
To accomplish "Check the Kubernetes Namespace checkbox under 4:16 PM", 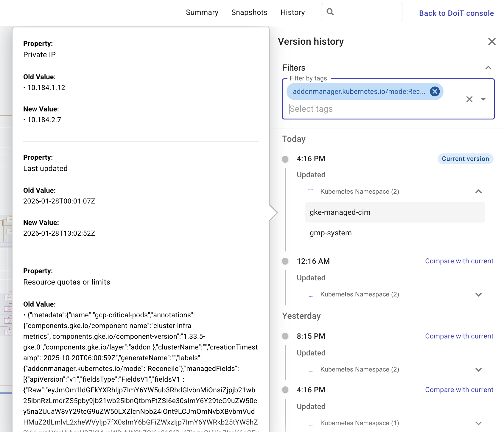I will (310, 192).
